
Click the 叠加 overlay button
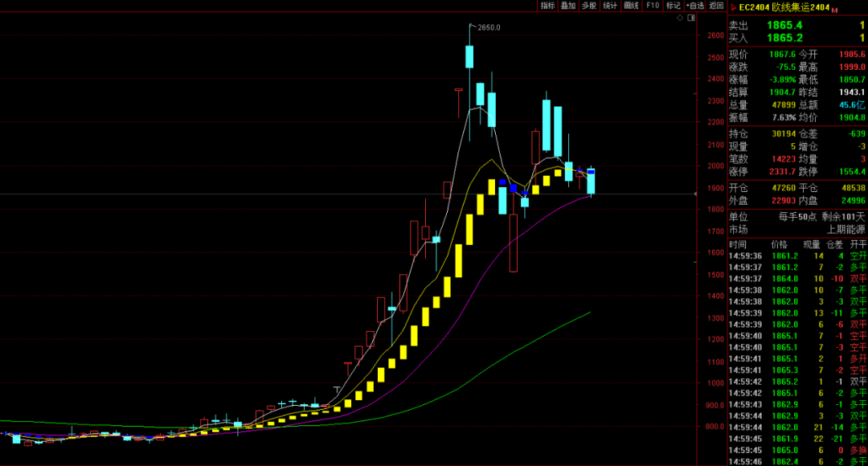568,6
